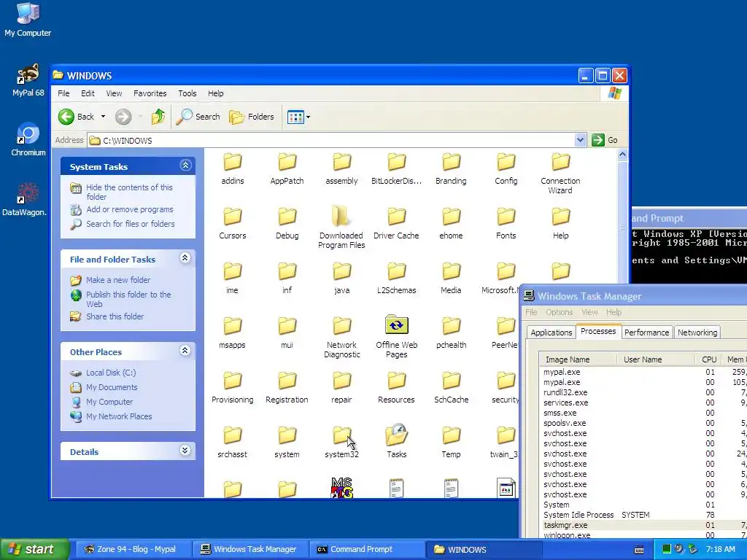Select the AppPatch folder
This screenshot has width=747, height=560.
click(287, 169)
